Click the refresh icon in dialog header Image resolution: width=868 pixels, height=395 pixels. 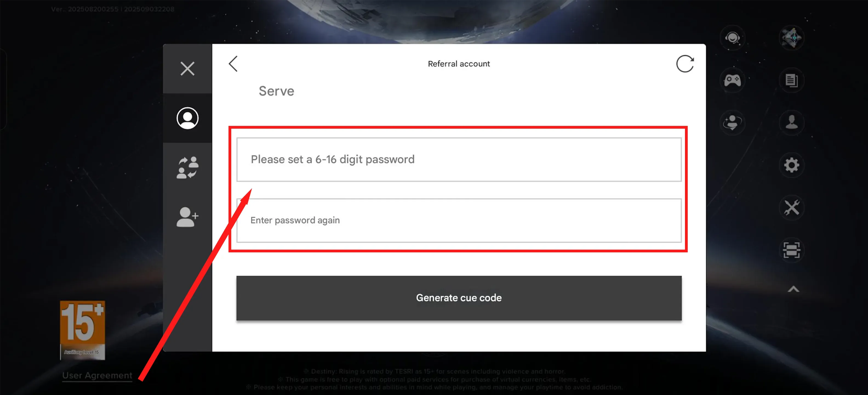pyautogui.click(x=684, y=64)
